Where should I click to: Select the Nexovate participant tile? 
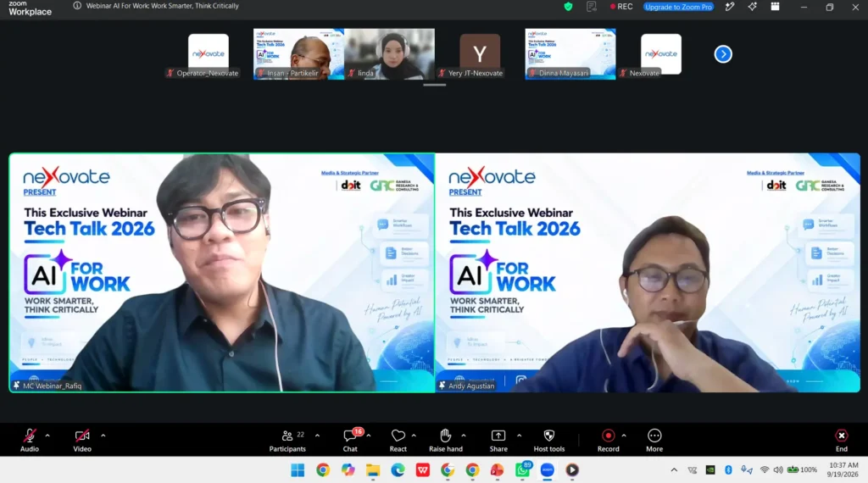[x=661, y=54]
